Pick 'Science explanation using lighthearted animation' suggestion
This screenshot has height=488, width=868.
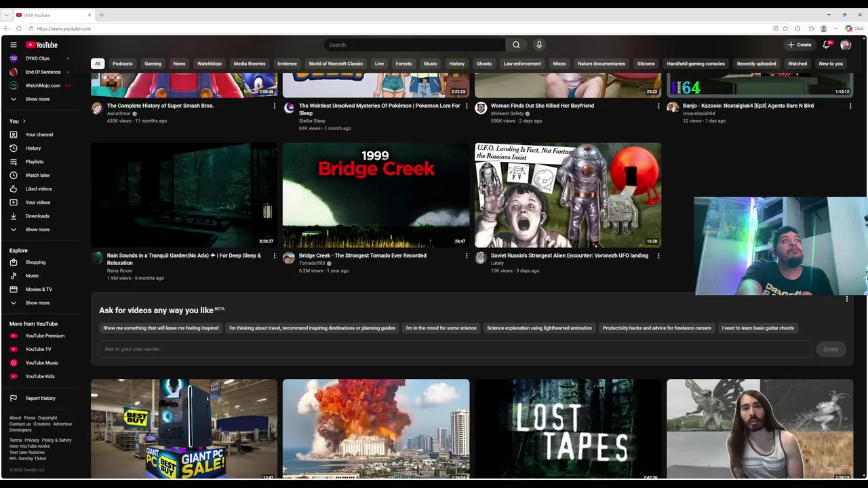pyautogui.click(x=539, y=328)
